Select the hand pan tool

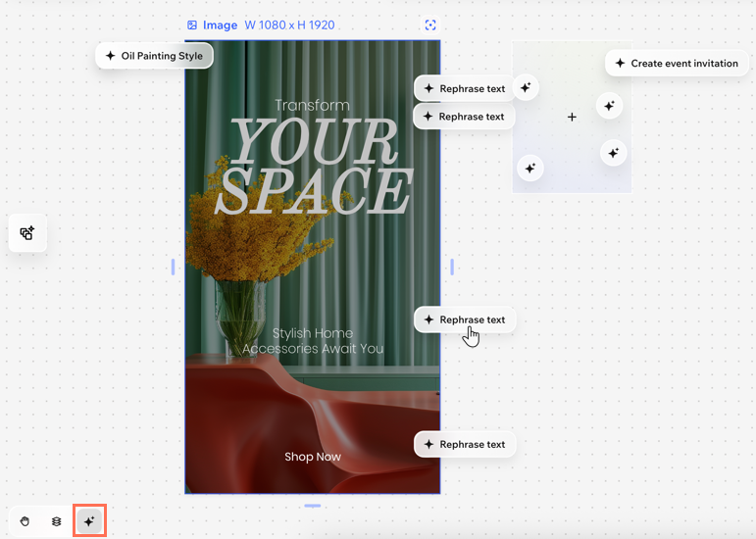coord(25,521)
